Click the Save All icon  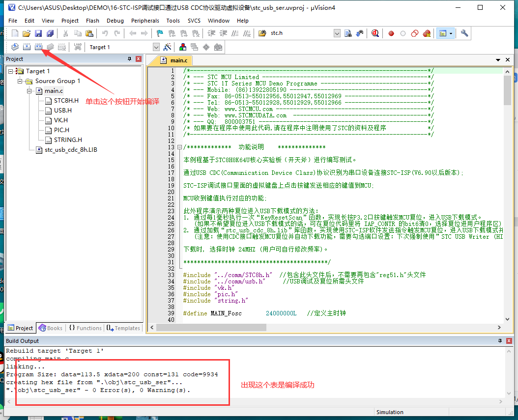[x=50, y=33]
